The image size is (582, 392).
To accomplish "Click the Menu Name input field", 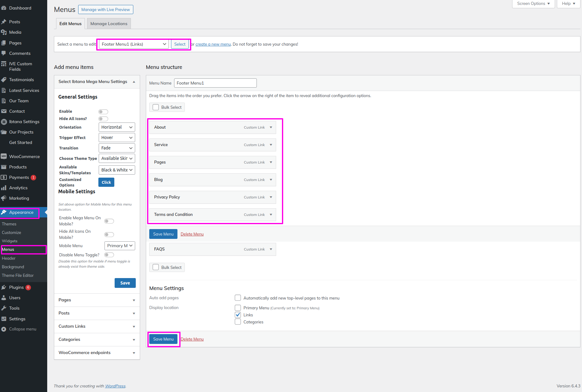I will [215, 83].
